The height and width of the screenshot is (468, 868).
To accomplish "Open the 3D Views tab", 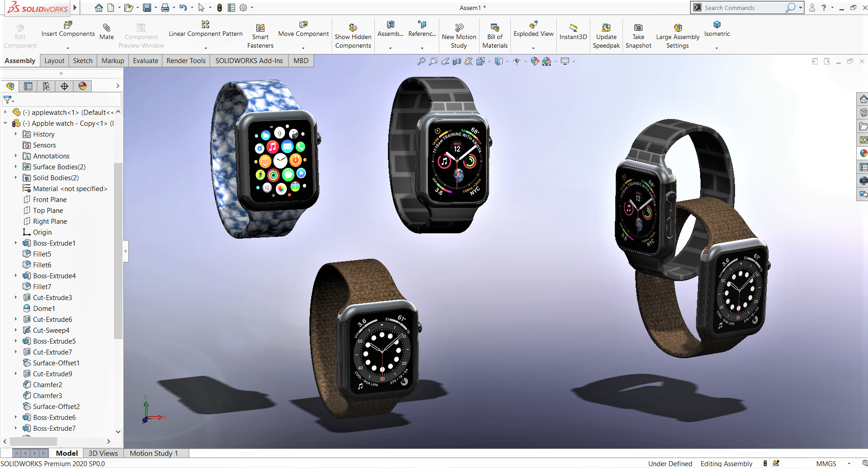I will tap(103, 453).
